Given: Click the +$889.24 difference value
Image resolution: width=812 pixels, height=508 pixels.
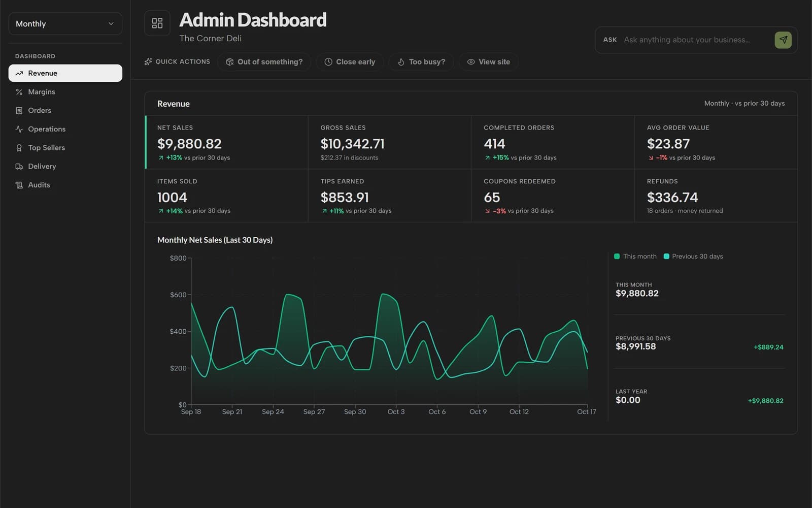Looking at the screenshot, I should coord(768,347).
